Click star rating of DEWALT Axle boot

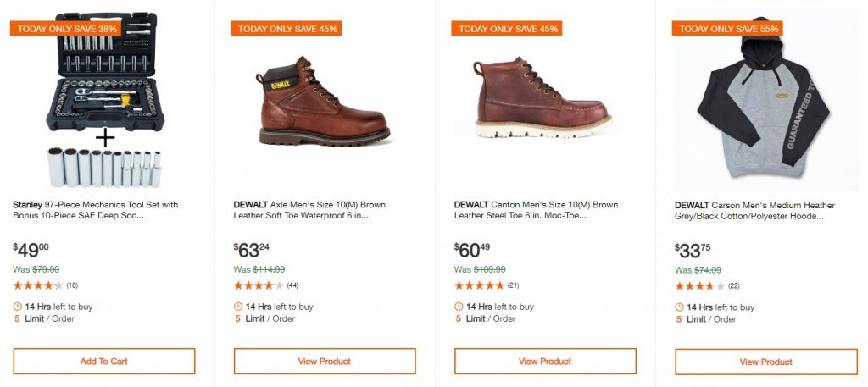click(258, 285)
